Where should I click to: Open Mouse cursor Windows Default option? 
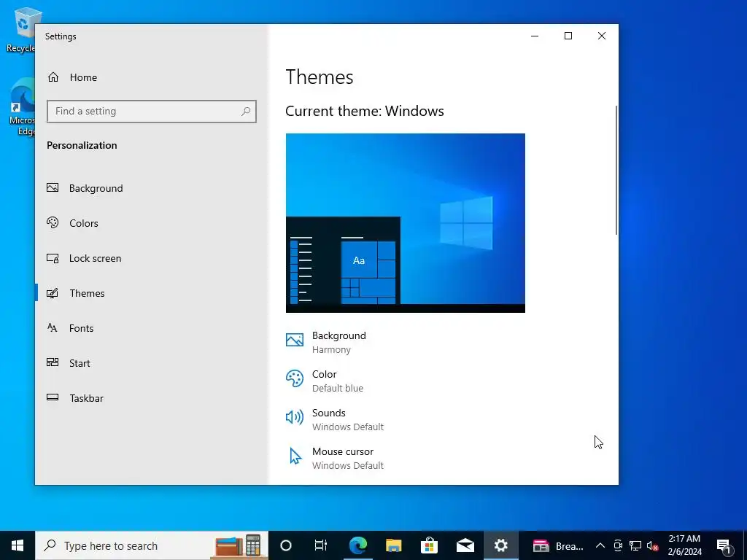pyautogui.click(x=334, y=458)
